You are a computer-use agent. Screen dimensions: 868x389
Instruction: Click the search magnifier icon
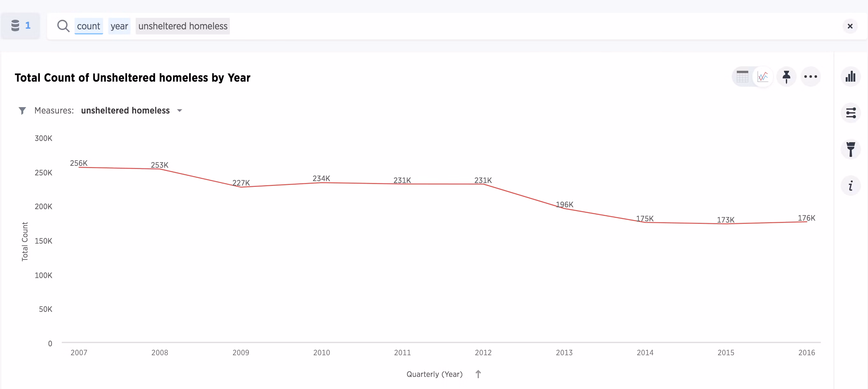[63, 26]
